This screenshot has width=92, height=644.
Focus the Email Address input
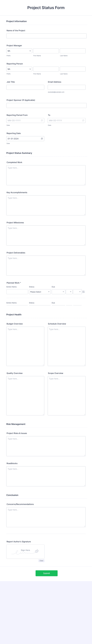tap(67, 87)
